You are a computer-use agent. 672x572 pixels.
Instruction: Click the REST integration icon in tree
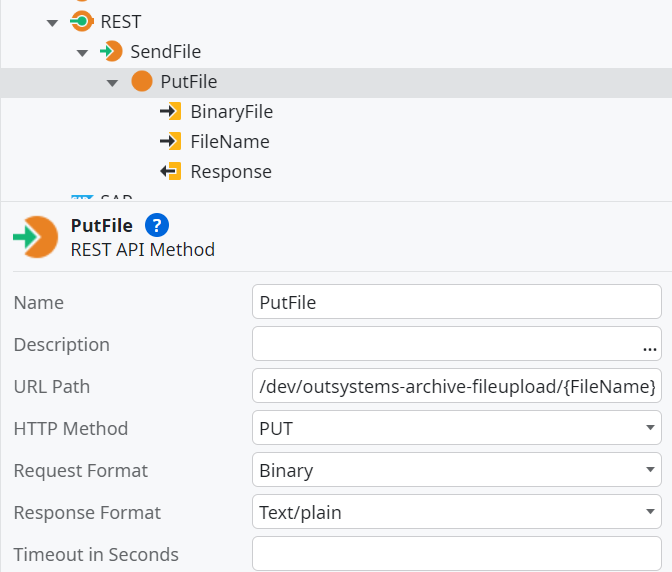[82, 21]
